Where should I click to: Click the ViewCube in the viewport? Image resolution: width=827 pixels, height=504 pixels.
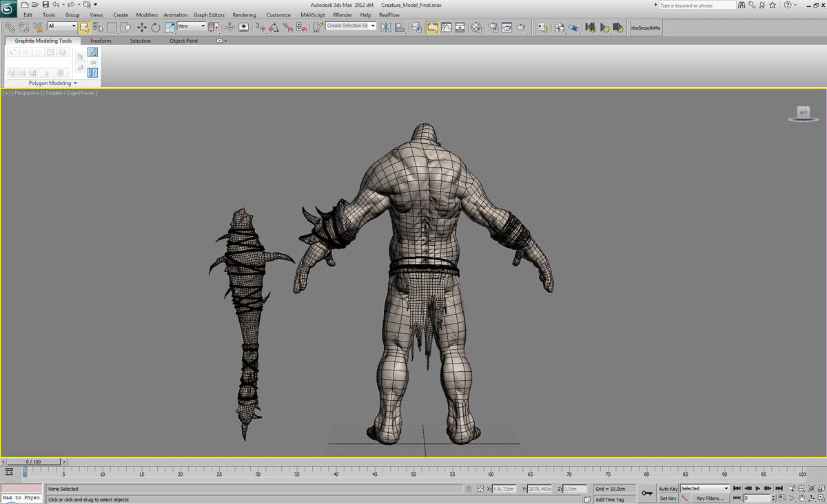(x=803, y=114)
